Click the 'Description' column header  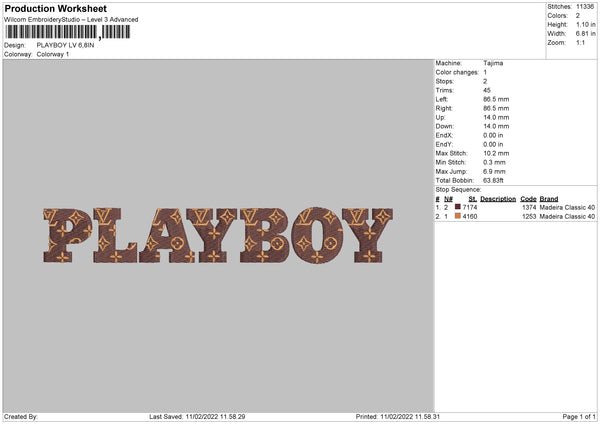click(x=498, y=199)
